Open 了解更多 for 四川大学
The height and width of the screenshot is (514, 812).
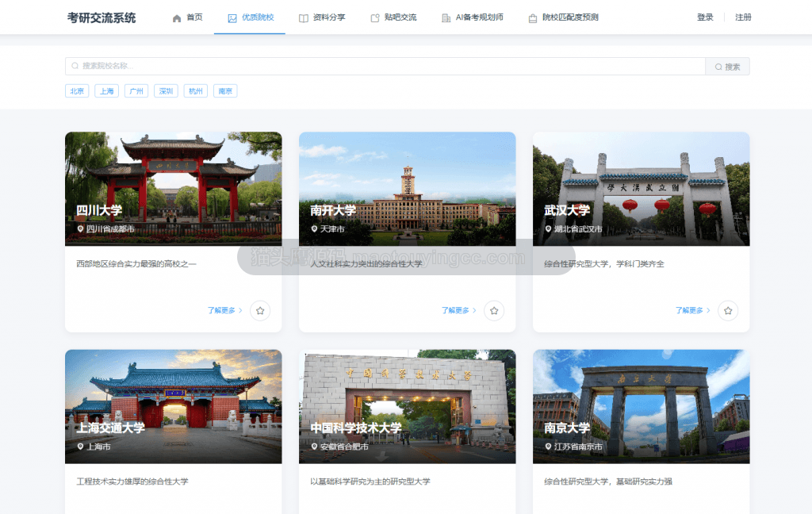pyautogui.click(x=224, y=310)
